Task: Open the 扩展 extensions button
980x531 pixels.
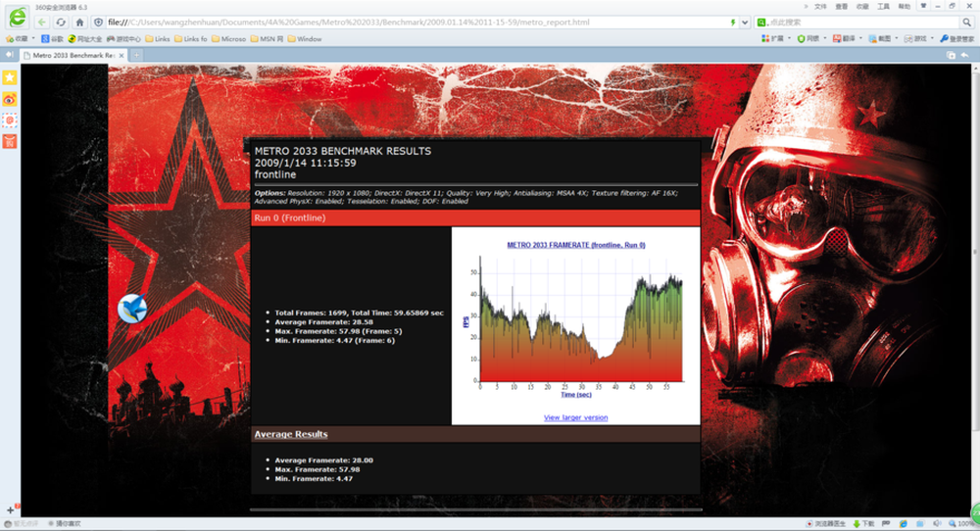Action: pos(772,39)
